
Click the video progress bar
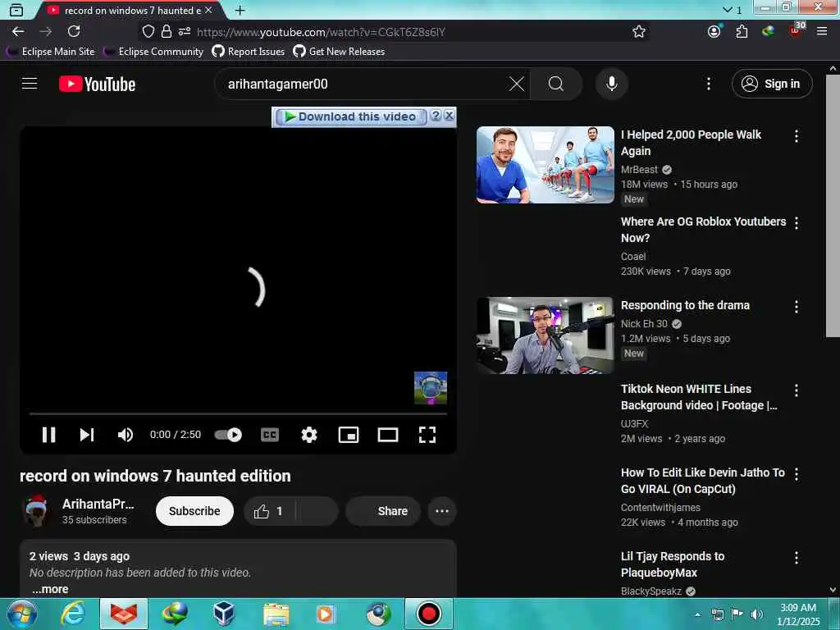tap(238, 414)
